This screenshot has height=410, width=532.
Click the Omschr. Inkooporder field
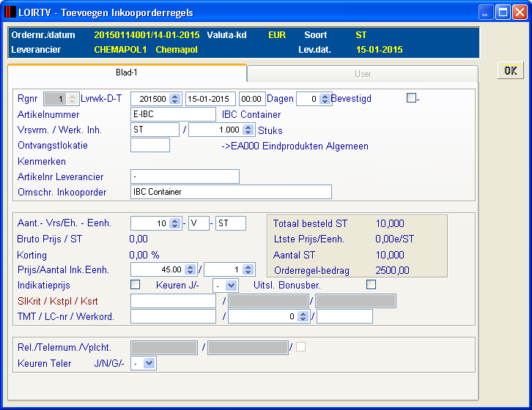tap(231, 192)
